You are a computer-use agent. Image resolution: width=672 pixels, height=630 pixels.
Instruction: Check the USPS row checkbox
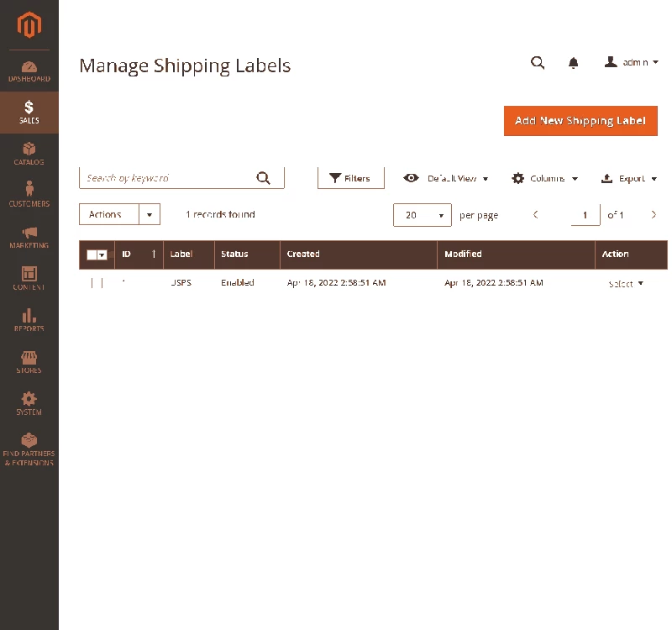click(x=97, y=283)
